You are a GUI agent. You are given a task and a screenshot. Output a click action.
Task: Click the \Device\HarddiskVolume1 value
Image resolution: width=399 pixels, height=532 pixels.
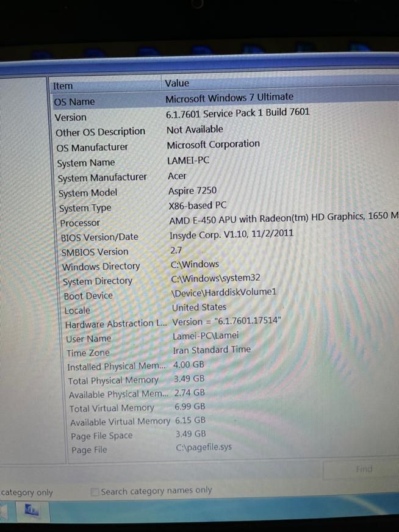pos(224,292)
